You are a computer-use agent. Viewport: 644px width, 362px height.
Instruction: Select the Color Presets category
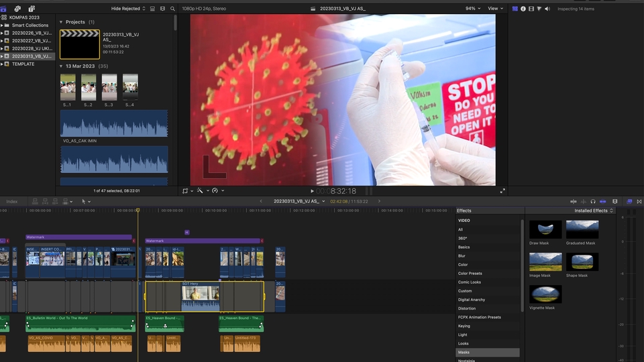(470, 274)
